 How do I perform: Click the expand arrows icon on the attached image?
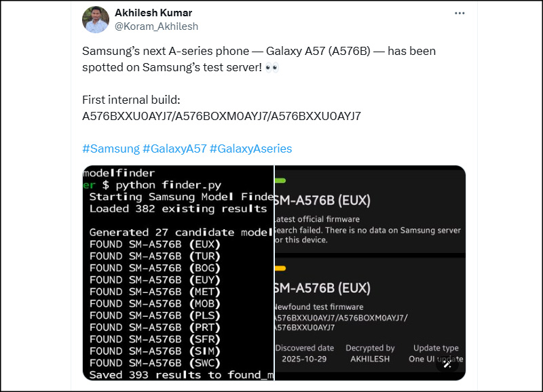tap(448, 365)
